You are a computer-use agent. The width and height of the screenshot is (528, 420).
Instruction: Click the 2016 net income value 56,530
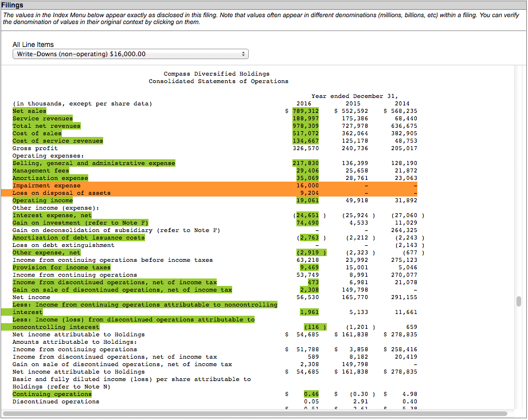click(307, 297)
